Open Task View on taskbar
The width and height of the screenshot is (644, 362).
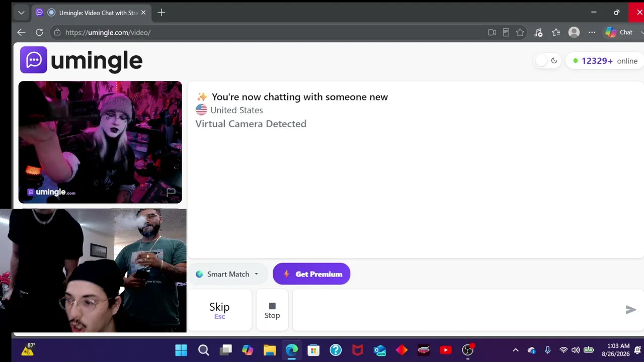[x=226, y=350]
